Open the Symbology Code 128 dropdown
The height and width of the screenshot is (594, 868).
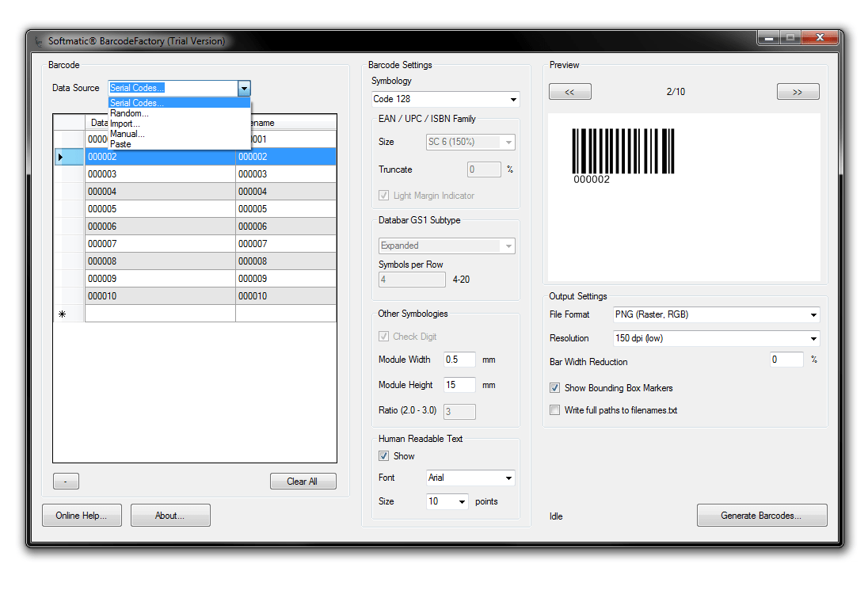446,99
